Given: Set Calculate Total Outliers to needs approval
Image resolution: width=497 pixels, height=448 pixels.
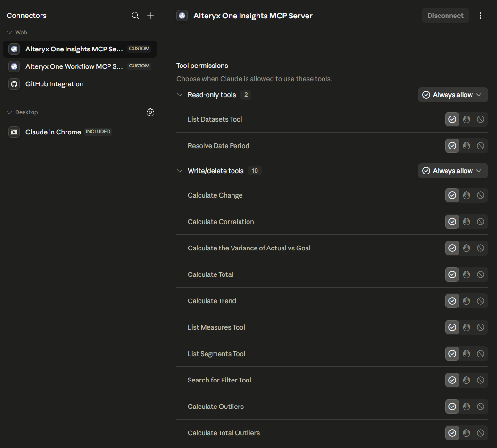Looking at the screenshot, I should 466,433.
